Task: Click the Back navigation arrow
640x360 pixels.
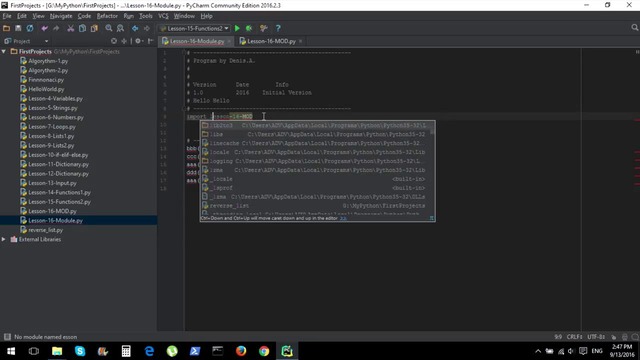Action: point(135,29)
